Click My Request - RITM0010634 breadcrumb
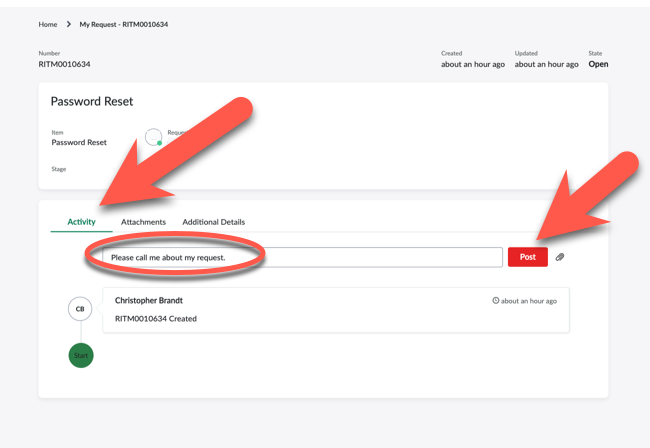Screen dimensions: 650x448 point(123,24)
